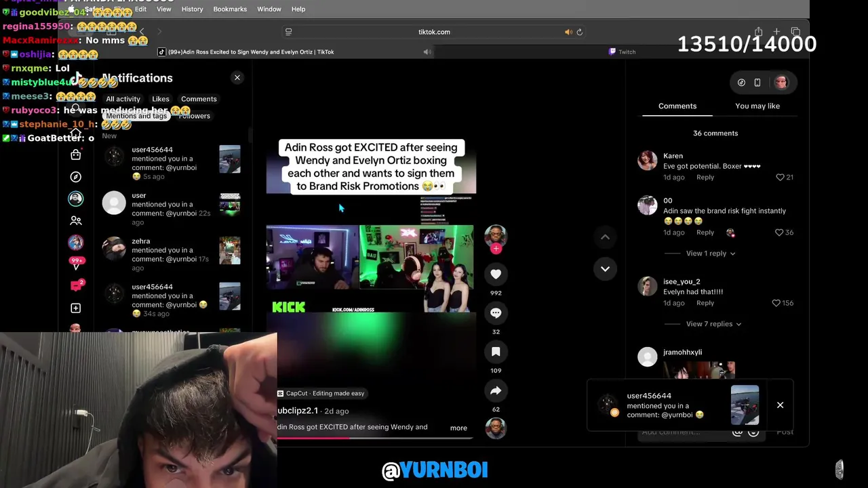Like isee_you_2's comment with its heart

776,303
